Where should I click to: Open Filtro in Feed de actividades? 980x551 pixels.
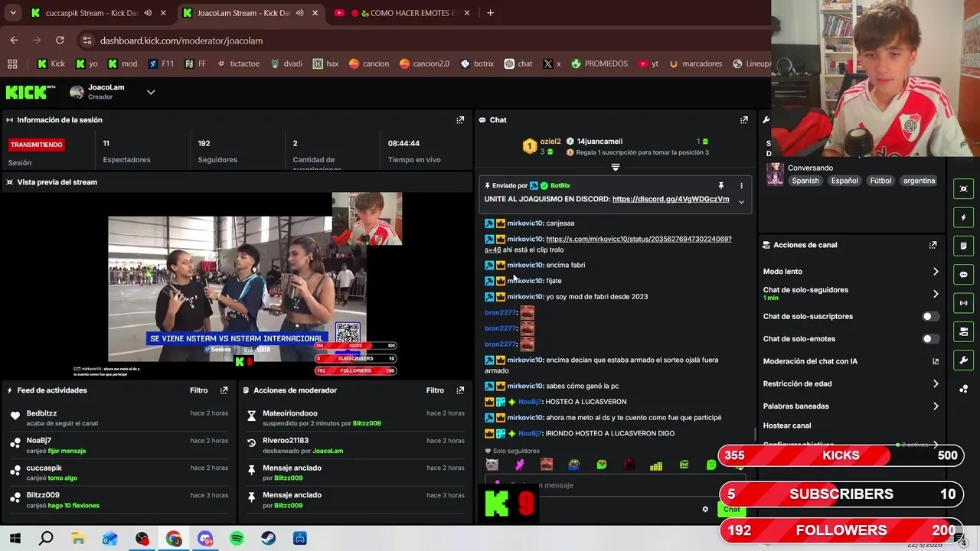198,390
